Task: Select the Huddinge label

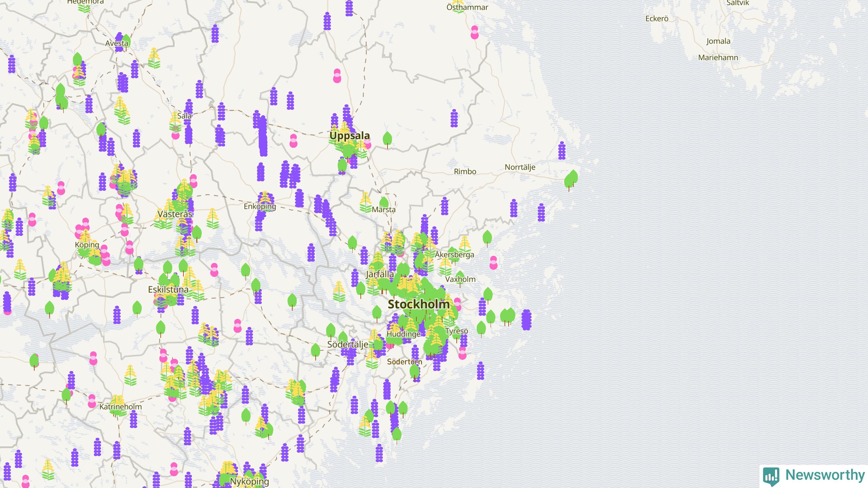Action: [403, 334]
